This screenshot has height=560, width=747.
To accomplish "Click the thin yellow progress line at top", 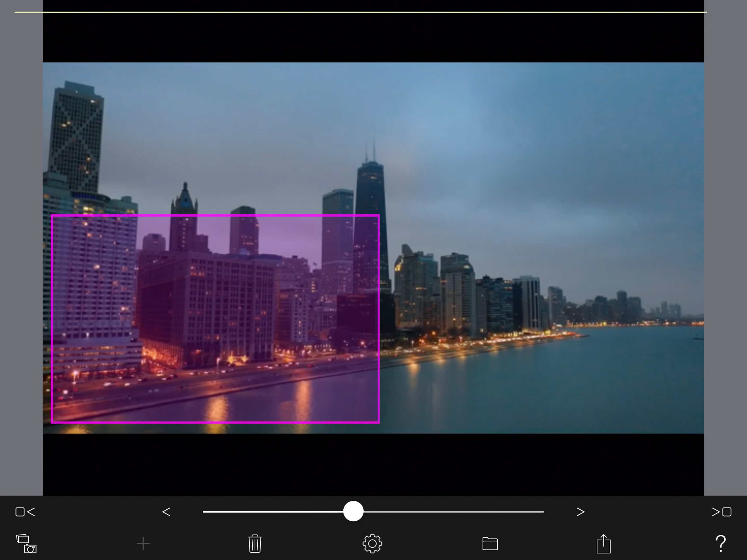I will [361, 13].
